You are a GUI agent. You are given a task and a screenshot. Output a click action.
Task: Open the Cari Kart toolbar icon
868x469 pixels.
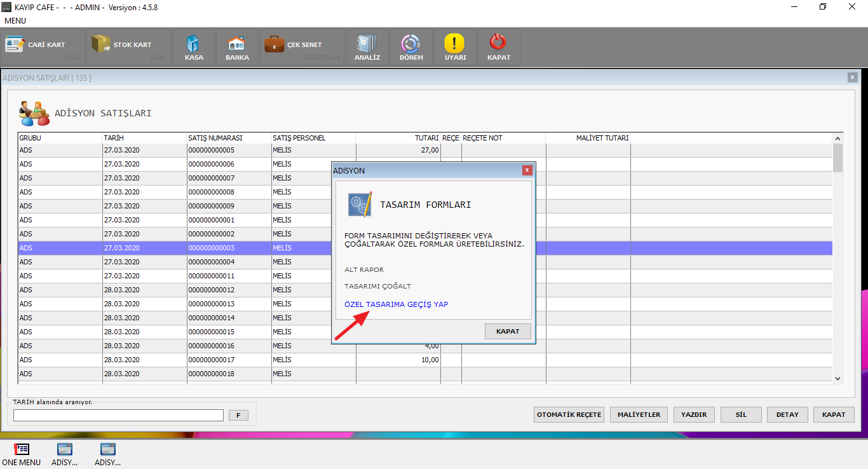tap(15, 45)
